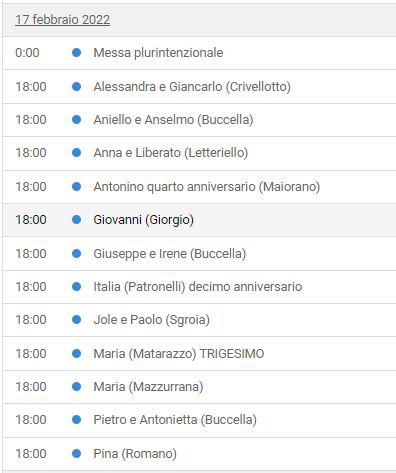This screenshot has height=473, width=396.
Task: Open Maria (Matarazzo) TRIGESIMO event
Action: coord(179,354)
